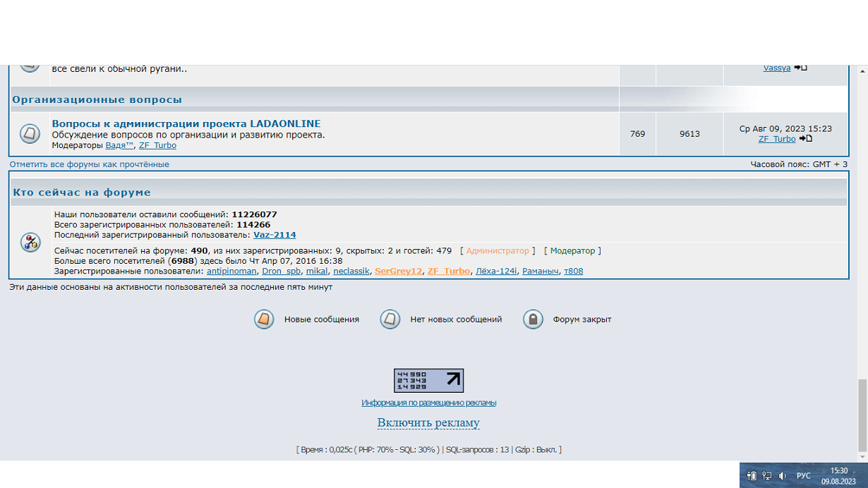Click the vertical page scrollbar thumb
This screenshot has height=488, width=868.
tap(862, 416)
